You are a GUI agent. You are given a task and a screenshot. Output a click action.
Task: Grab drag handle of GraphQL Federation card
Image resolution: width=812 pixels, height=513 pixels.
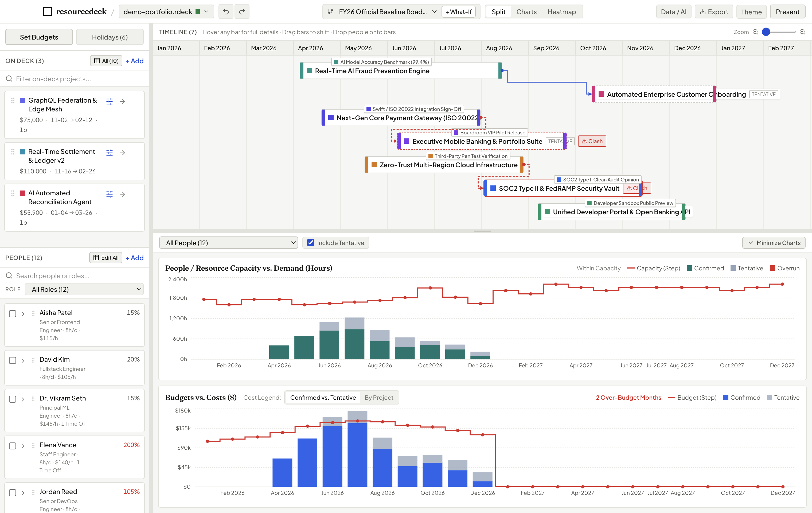(13, 100)
